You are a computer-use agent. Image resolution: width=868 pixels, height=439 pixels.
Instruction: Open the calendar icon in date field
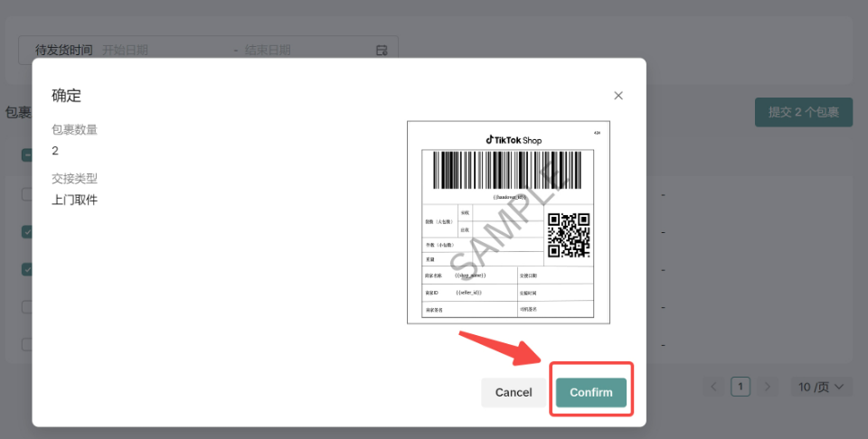click(382, 51)
